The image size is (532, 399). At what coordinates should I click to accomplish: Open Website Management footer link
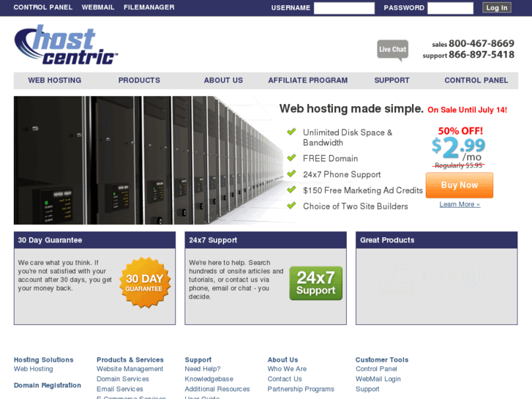(130, 369)
